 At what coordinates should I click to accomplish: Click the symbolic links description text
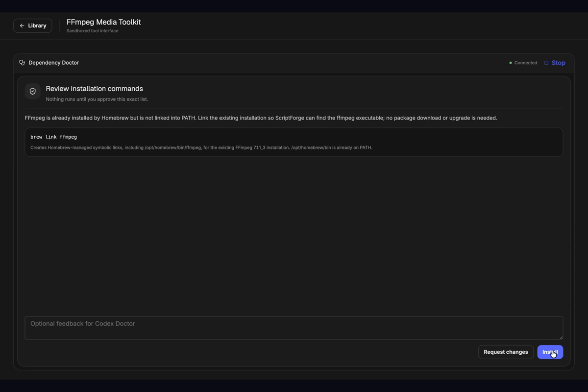pyautogui.click(x=201, y=147)
